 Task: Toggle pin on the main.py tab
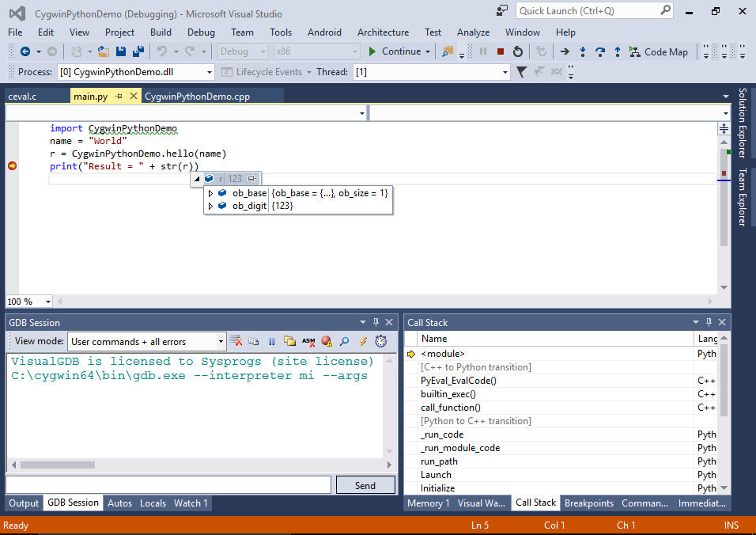tap(119, 97)
